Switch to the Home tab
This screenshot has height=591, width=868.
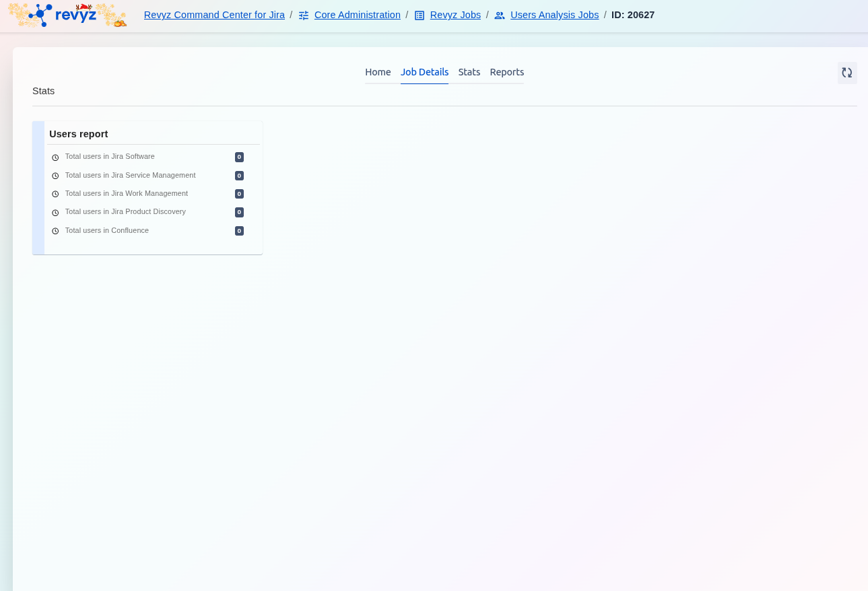pos(378,72)
